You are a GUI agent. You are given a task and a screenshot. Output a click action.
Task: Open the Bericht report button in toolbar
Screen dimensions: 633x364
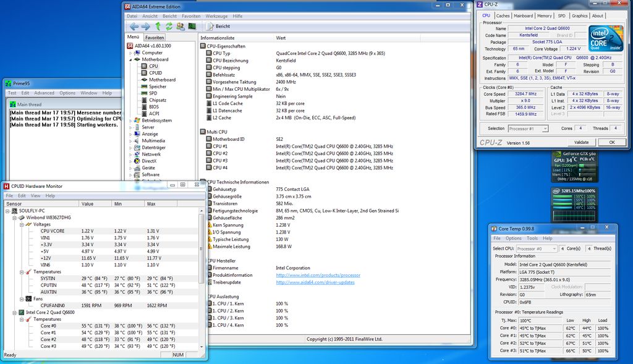tap(218, 26)
